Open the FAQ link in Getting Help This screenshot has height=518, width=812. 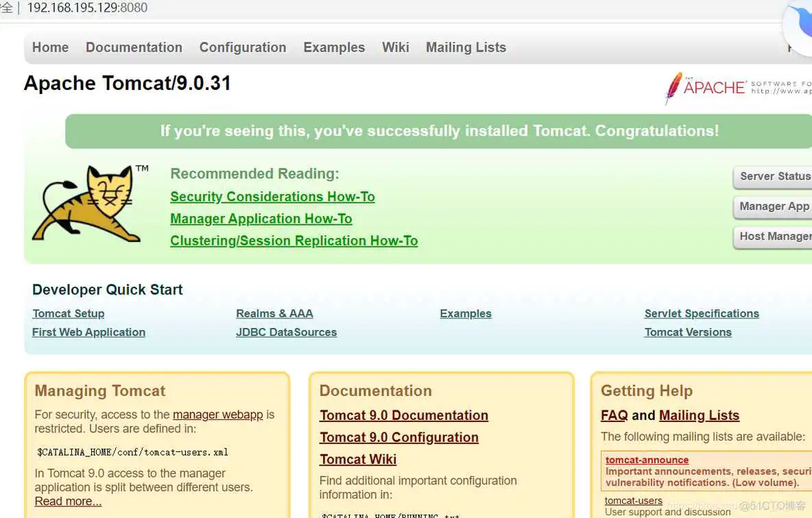[614, 416]
